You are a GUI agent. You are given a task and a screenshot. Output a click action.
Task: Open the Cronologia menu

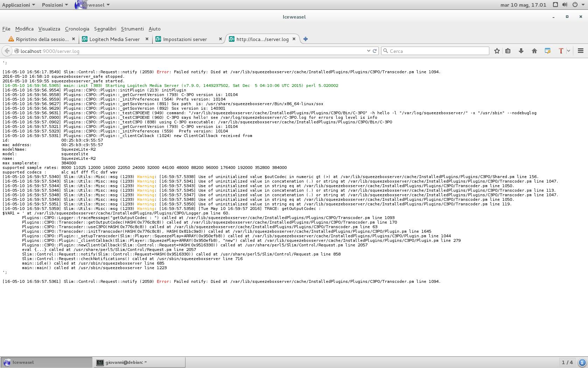click(x=77, y=29)
